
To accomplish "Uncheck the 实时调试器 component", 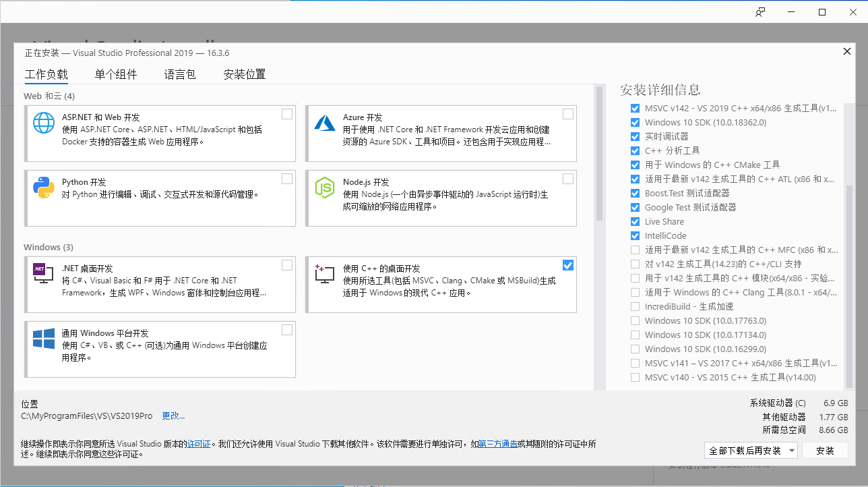I will 635,136.
